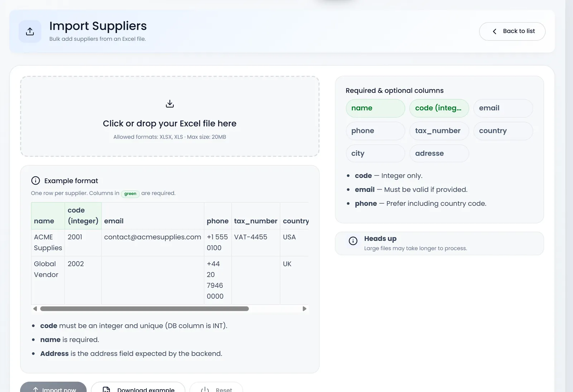This screenshot has width=573, height=392.
Task: Reset the import form
Action: (x=216, y=387)
